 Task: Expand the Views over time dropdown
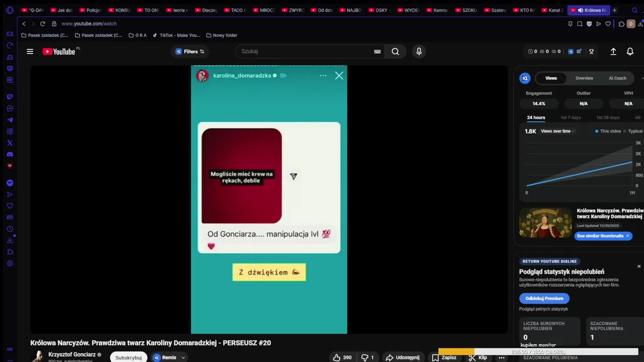(x=557, y=131)
